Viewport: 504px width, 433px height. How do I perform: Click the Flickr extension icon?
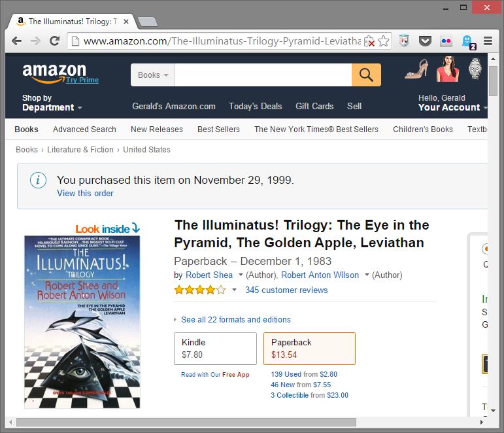pos(446,41)
